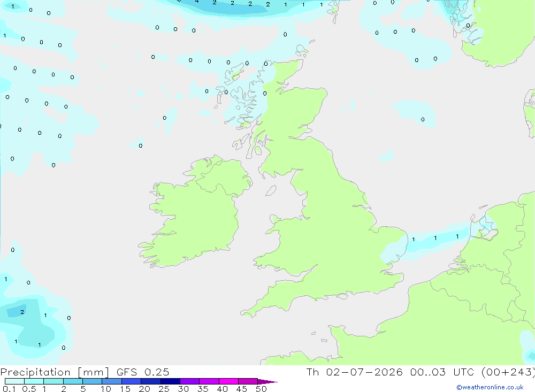The height and width of the screenshot is (392, 535).
Task: Click the "35" legend scale label
Action: 203,389
